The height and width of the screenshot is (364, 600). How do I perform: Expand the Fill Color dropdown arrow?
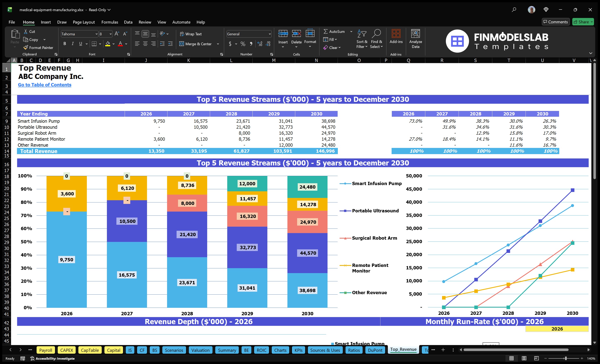[x=113, y=44]
